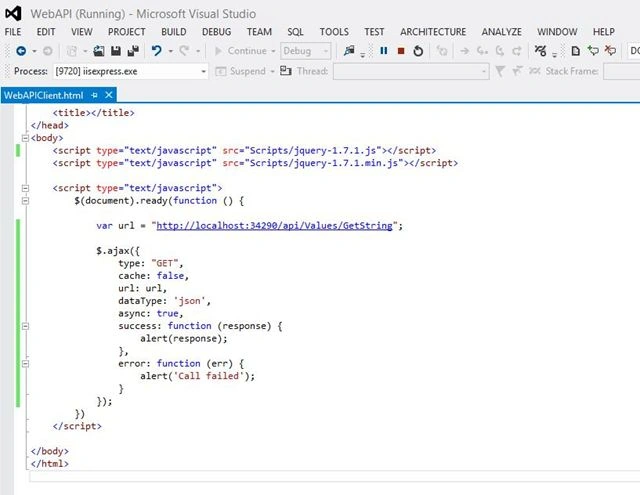This screenshot has width=640, height=495.
Task: Open the Thread combo box
Action: point(411,71)
